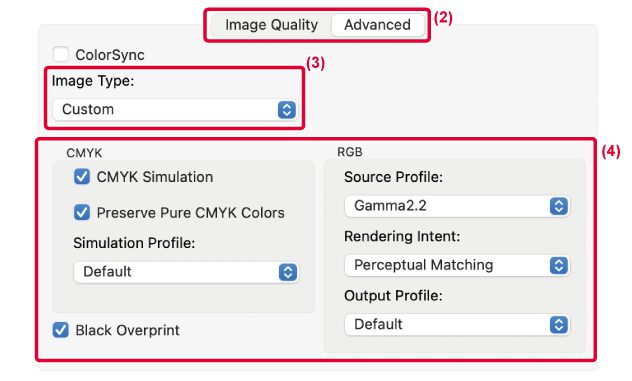Enable the ColorSync checkbox
The width and height of the screenshot is (632, 381).
click(x=61, y=54)
